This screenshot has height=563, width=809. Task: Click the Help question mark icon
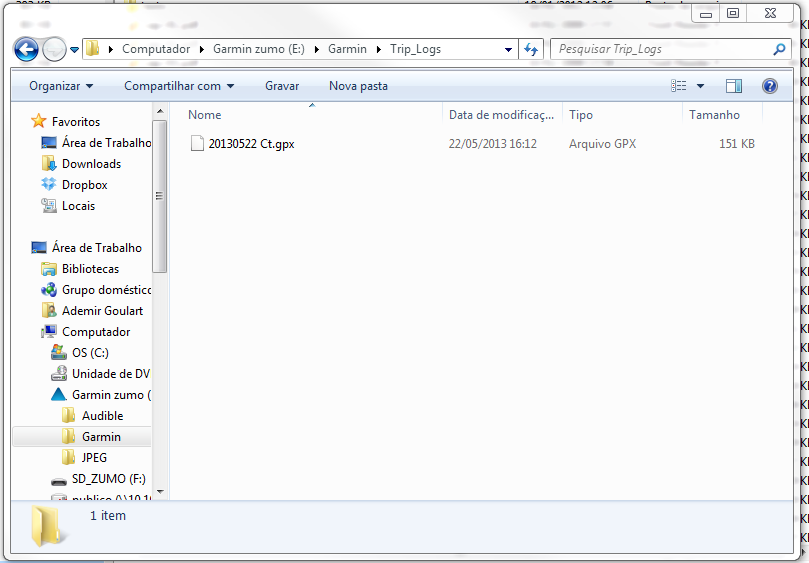[x=770, y=86]
